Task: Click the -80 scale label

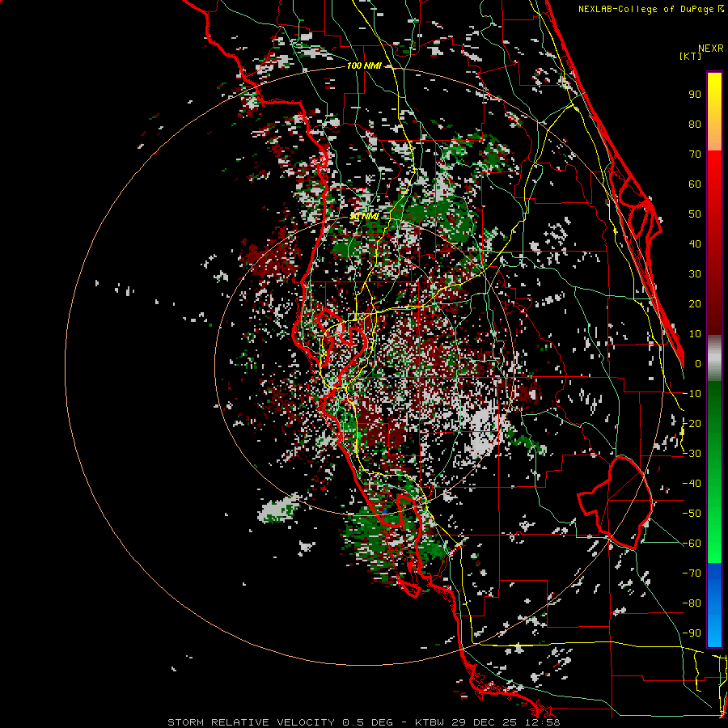Action: tap(692, 603)
